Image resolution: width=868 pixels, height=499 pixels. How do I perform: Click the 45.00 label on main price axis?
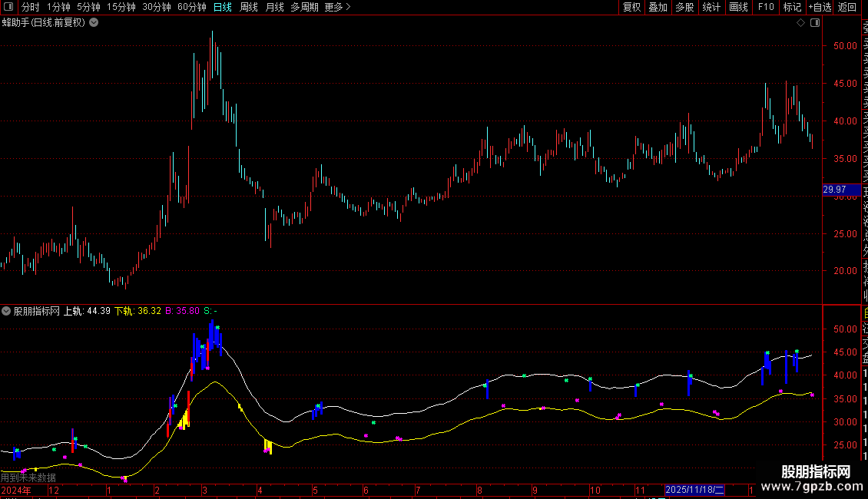pyautogui.click(x=845, y=84)
